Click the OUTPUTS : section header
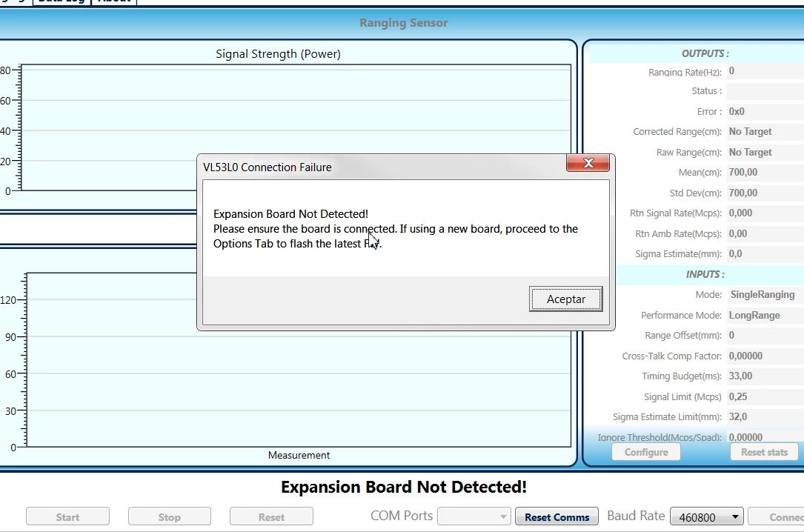804x532 pixels. pos(705,53)
